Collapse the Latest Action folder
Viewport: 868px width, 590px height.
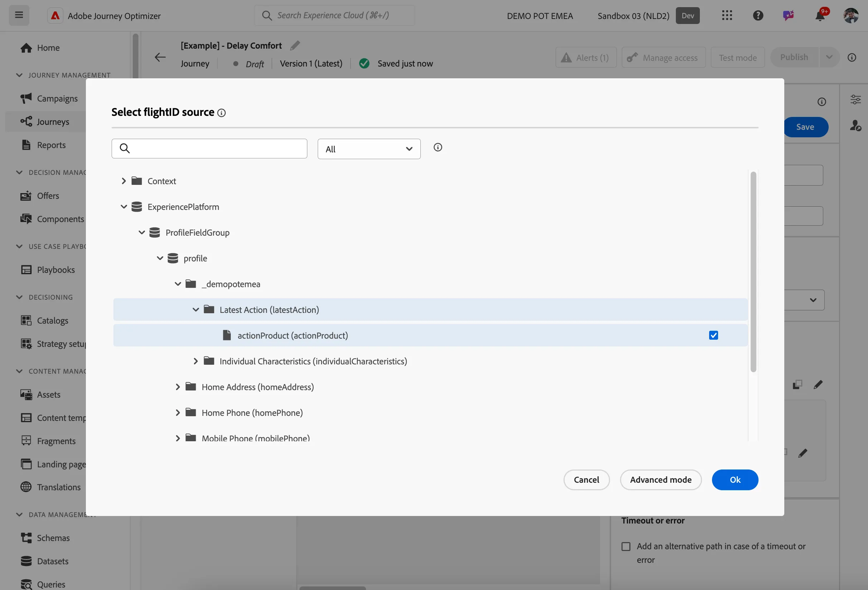point(196,310)
